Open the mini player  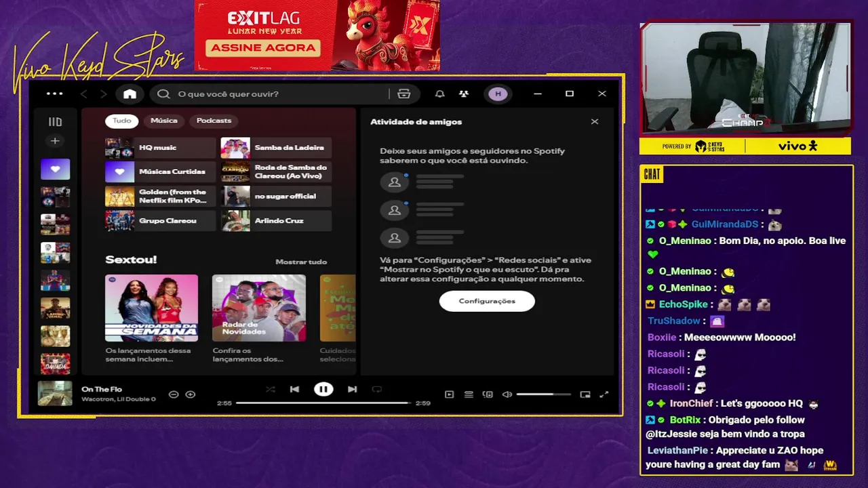(585, 394)
